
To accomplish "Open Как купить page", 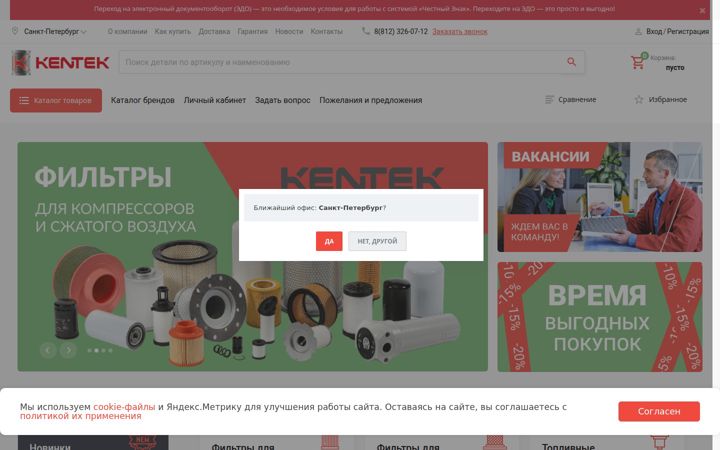I will 173,32.
